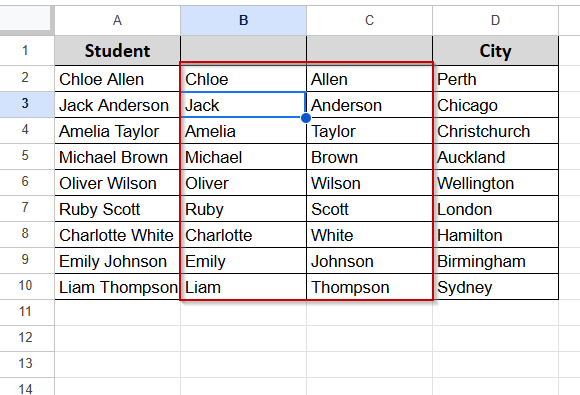Select empty header cell B1
This screenshot has width=580, height=395.
tap(243, 51)
